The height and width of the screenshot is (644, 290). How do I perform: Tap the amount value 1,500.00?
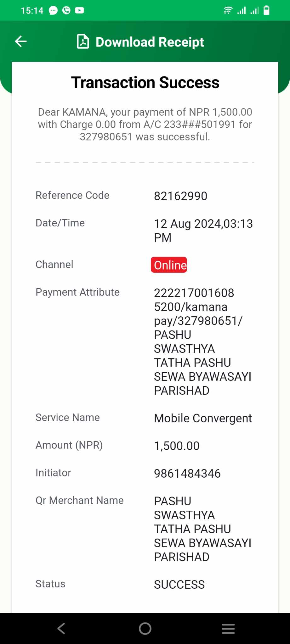tap(177, 446)
